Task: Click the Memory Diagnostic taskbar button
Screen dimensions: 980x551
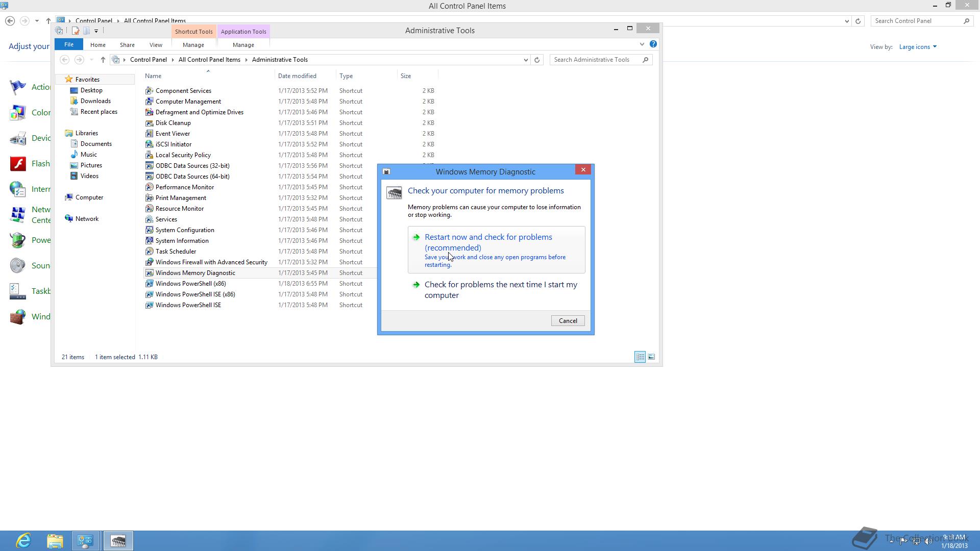Action: (x=118, y=541)
